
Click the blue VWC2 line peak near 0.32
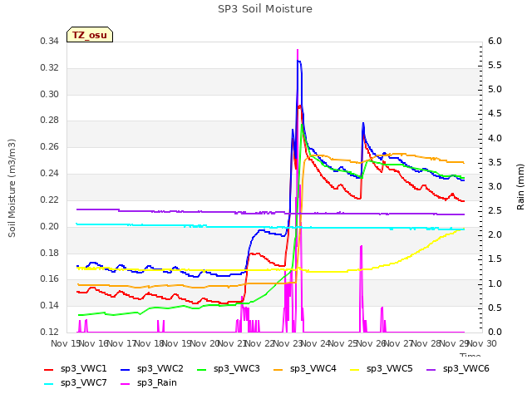[x=299, y=62]
